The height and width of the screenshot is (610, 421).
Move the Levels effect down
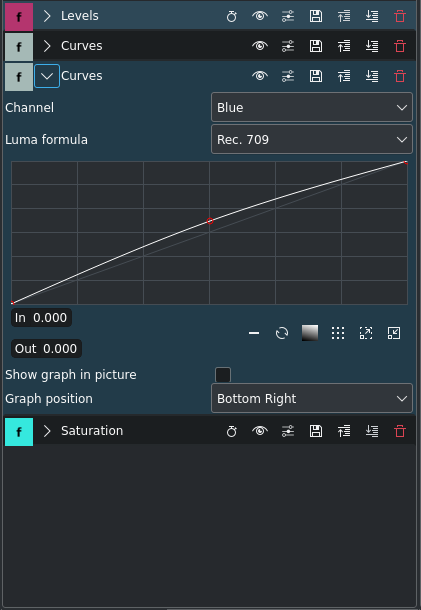[x=372, y=16]
